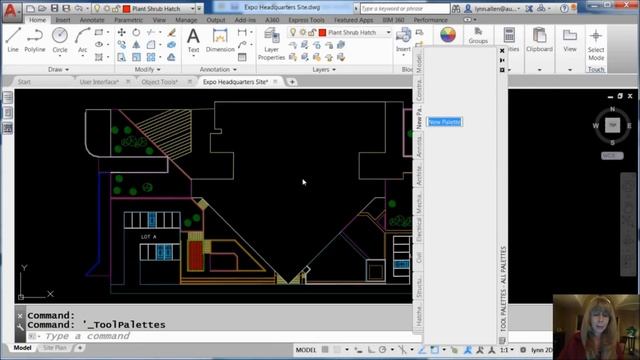Expand the Layers panel
This screenshot has height=360, width=640.
click(324, 70)
